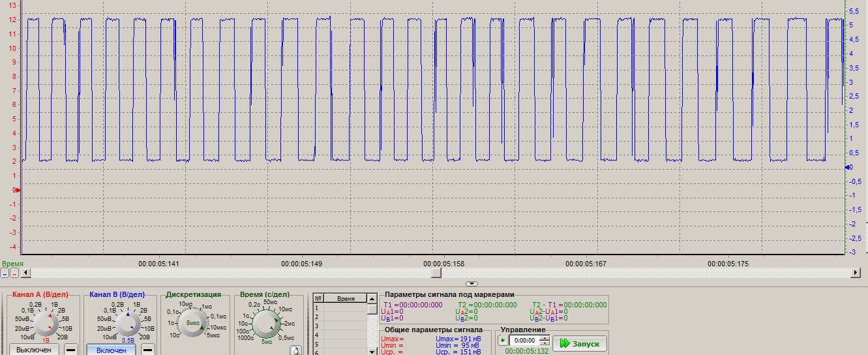Click the magnifier icon under the Время knob
Image resolution: width=868 pixels, height=355 pixels.
click(x=297, y=350)
